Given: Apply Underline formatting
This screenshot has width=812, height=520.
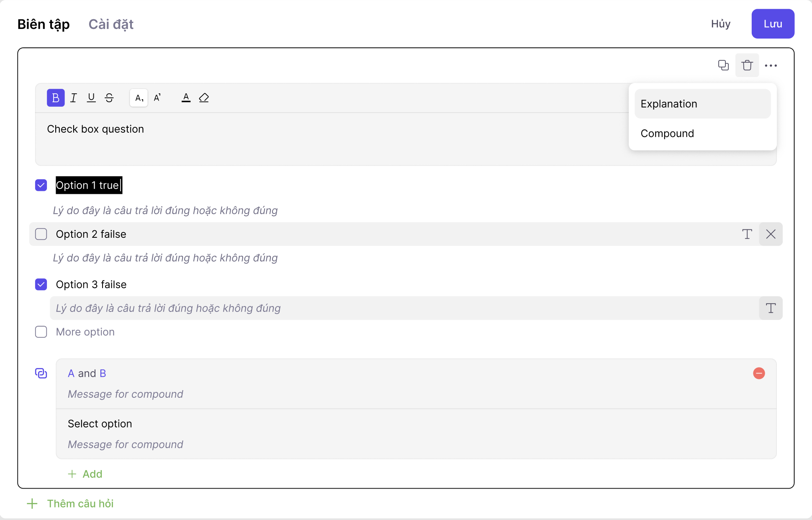Looking at the screenshot, I should click(x=91, y=98).
